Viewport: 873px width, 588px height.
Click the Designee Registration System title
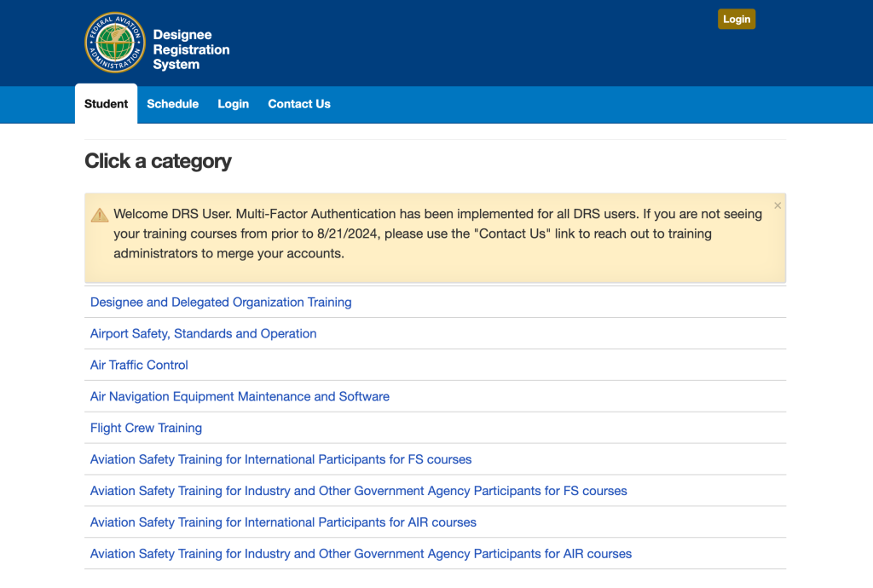coord(191,49)
